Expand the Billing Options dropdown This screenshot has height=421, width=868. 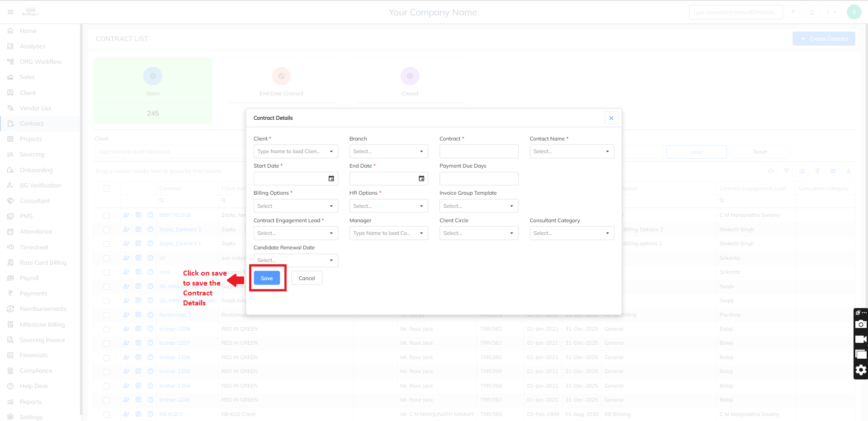[296, 206]
